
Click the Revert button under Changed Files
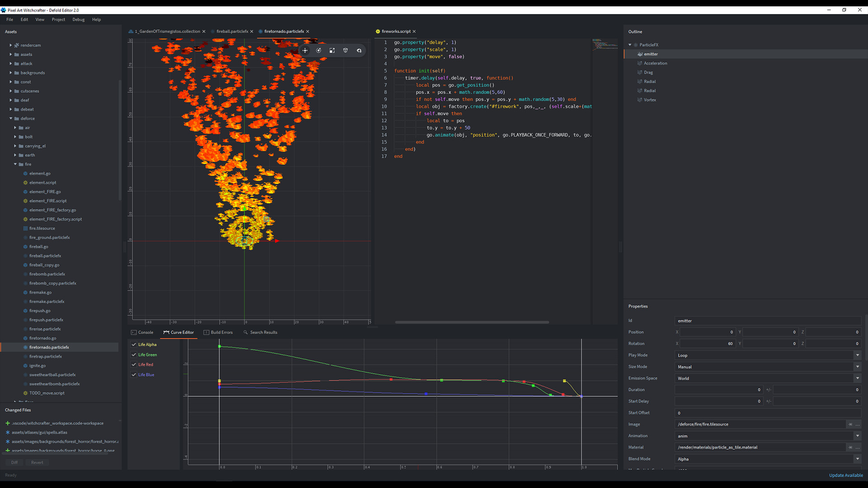pos(37,462)
